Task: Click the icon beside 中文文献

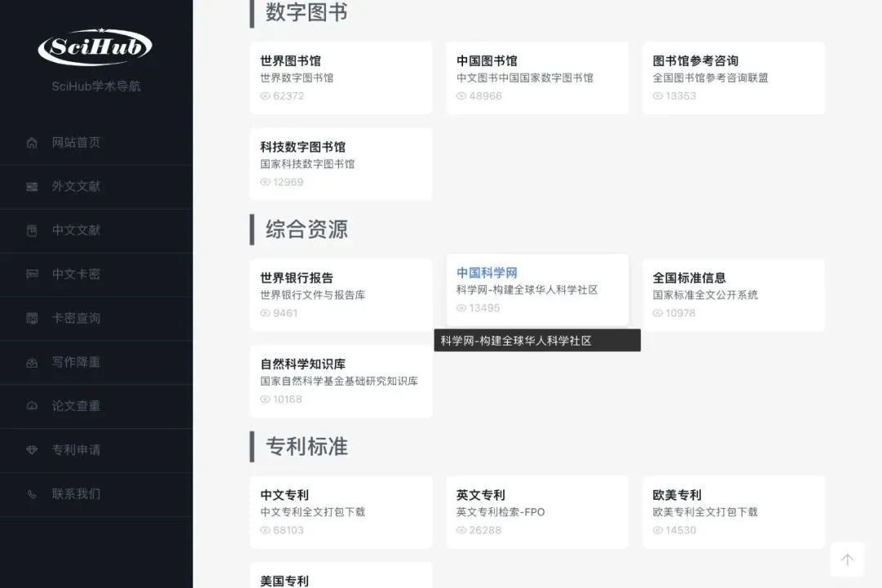Action: tap(32, 230)
